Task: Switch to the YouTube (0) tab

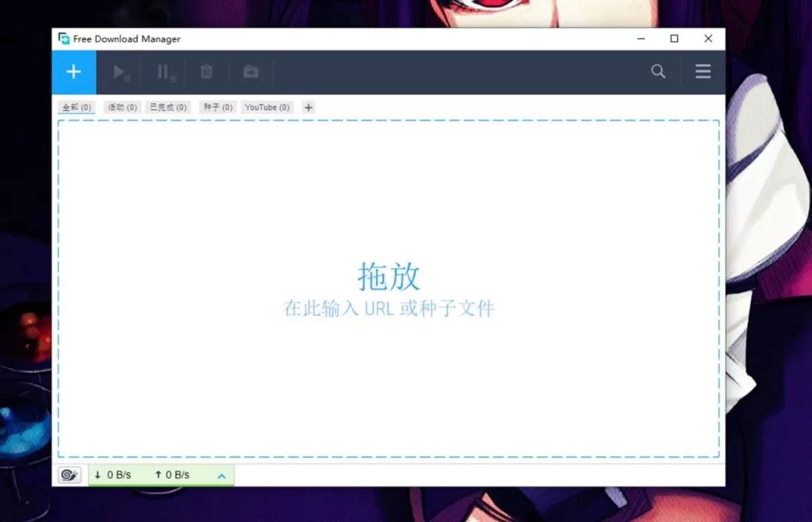Action: pos(267,108)
